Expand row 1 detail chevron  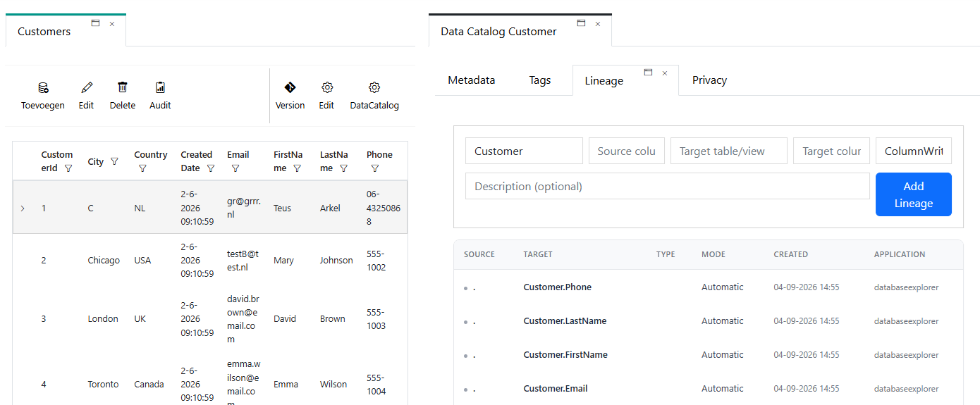pos(22,208)
